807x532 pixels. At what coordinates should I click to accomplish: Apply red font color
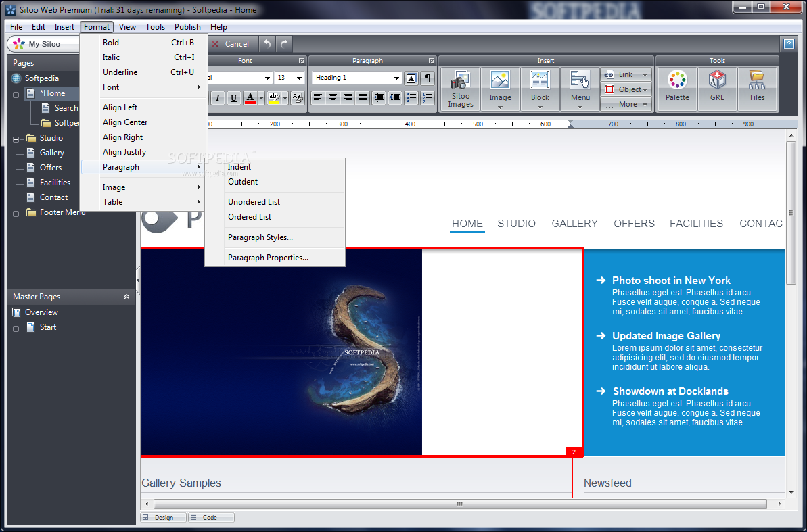(250, 98)
